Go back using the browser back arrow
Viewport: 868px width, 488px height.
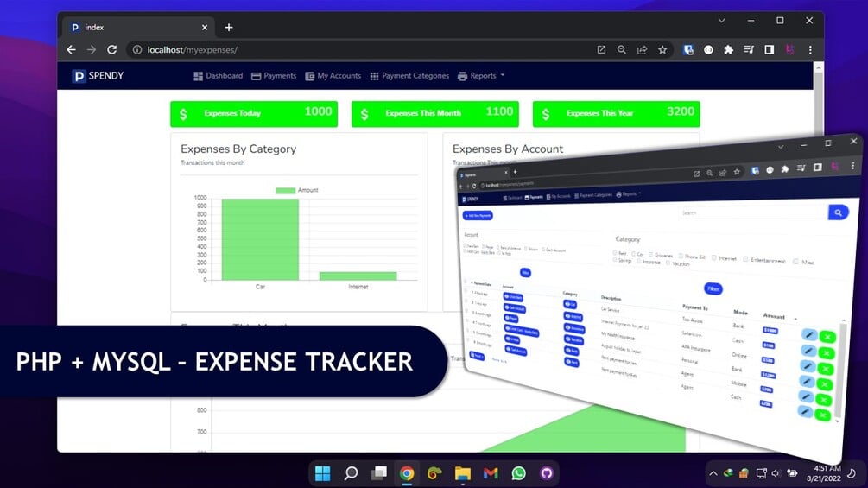tap(71, 50)
